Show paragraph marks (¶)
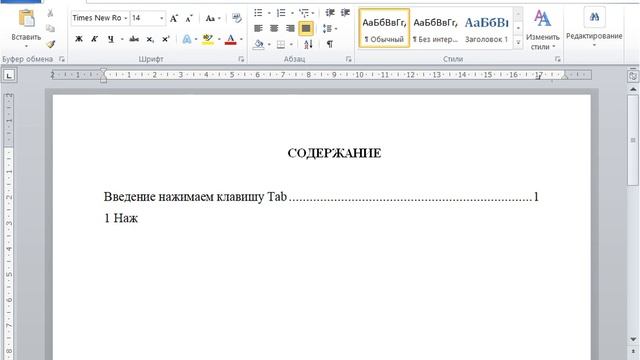The image size is (640, 360). [x=329, y=44]
